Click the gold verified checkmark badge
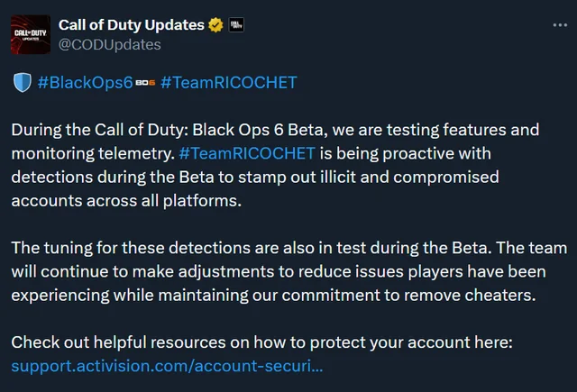Viewport: 577px width, 392px height. (x=216, y=24)
